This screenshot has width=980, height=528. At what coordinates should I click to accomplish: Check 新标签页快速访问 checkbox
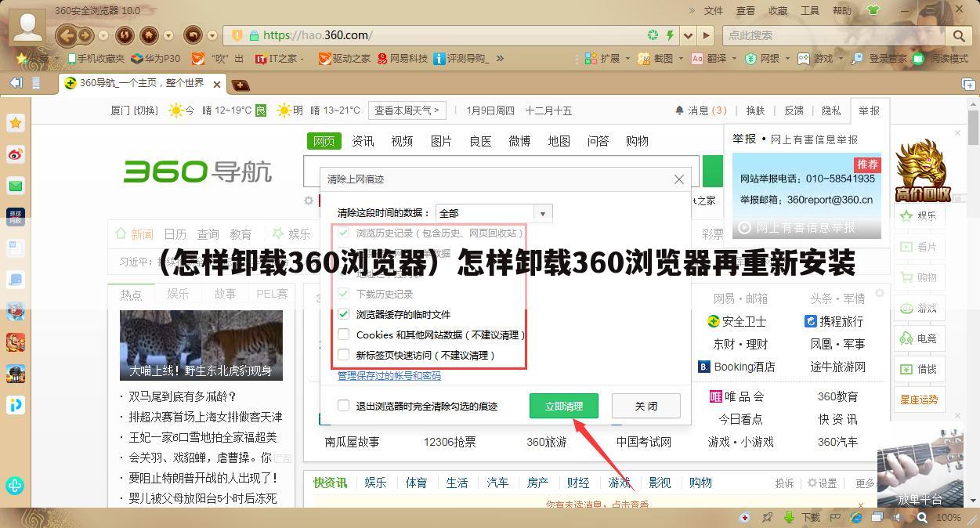[x=343, y=355]
